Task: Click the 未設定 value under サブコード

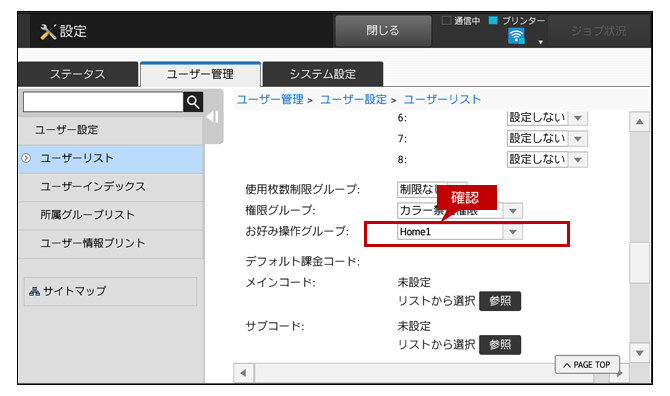Action: 414,326
